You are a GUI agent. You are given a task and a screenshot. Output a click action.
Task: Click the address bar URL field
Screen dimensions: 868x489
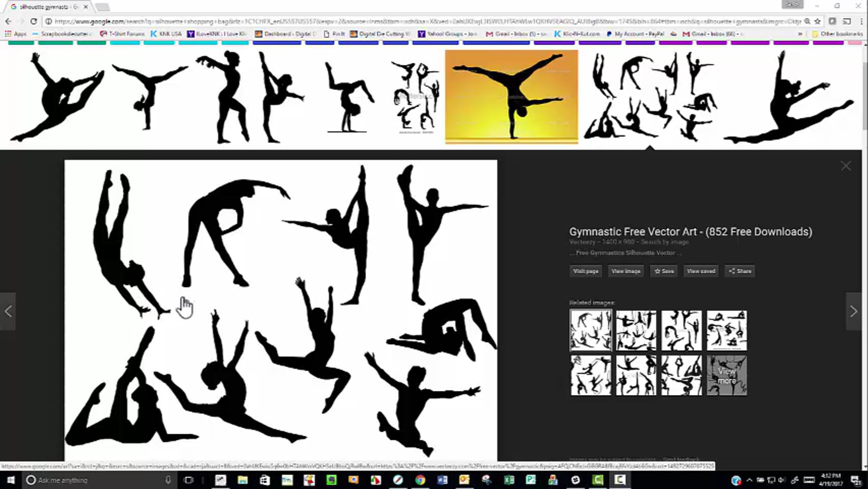coord(427,21)
